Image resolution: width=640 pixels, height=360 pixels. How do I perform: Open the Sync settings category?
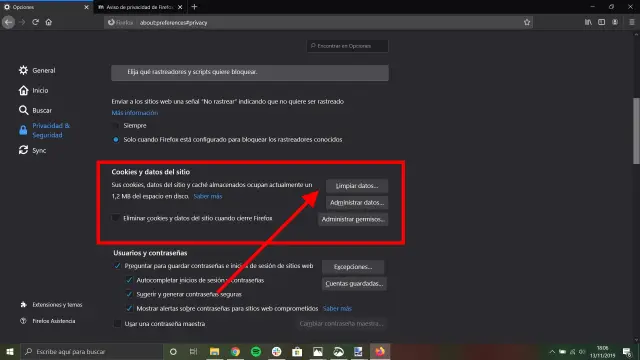[x=32, y=150]
